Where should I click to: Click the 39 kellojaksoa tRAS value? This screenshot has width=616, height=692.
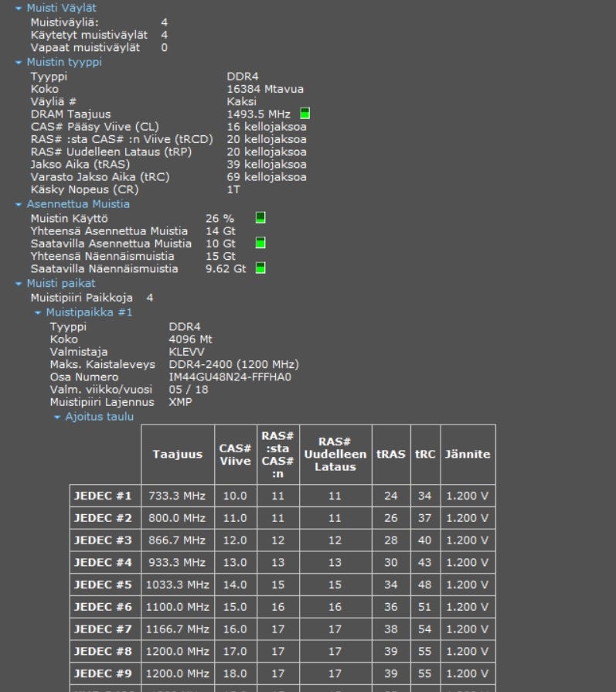click(x=267, y=165)
